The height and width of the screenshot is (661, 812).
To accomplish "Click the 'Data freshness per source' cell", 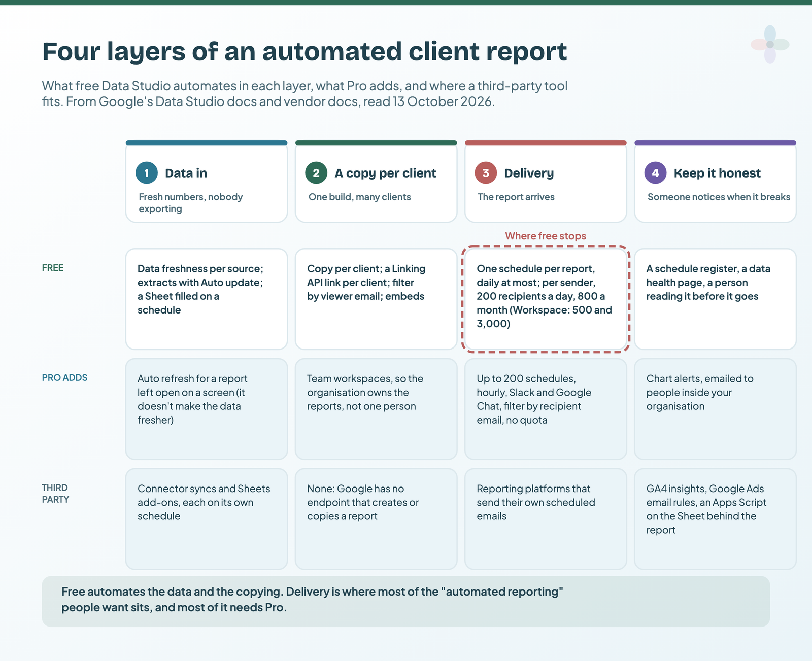I will point(207,299).
